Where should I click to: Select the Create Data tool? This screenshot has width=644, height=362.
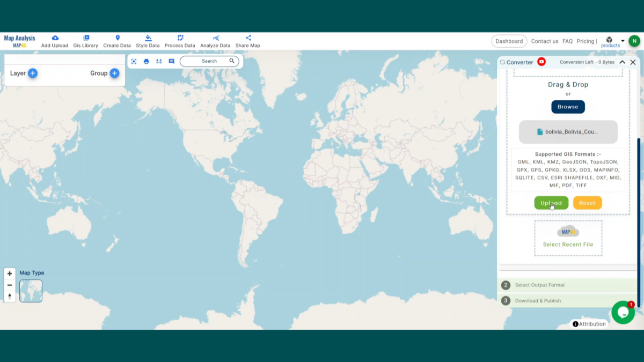pos(117,40)
